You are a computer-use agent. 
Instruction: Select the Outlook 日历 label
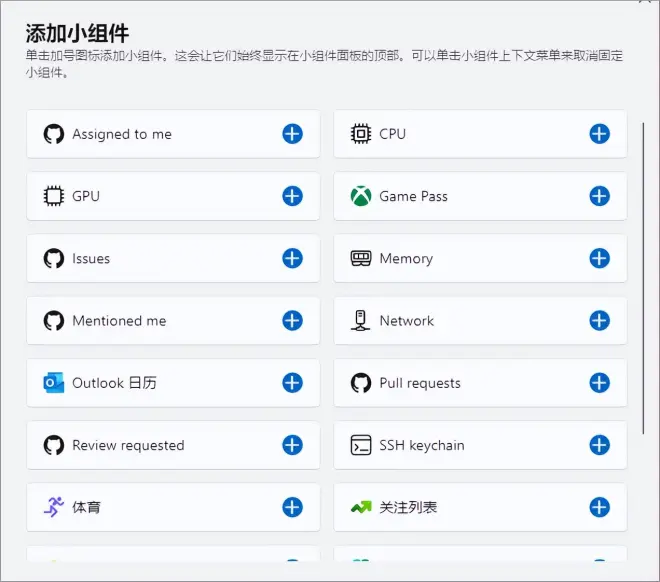click(114, 383)
